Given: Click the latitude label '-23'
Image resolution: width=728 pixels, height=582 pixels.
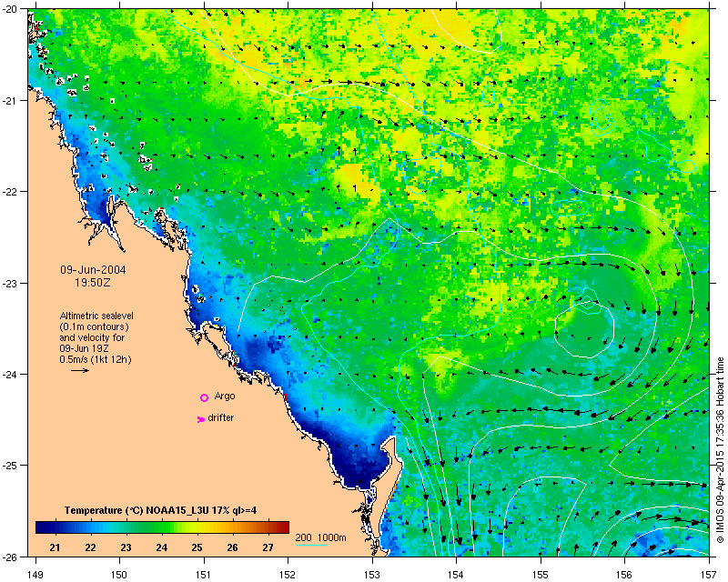Looking at the screenshot, I should click(x=12, y=283).
